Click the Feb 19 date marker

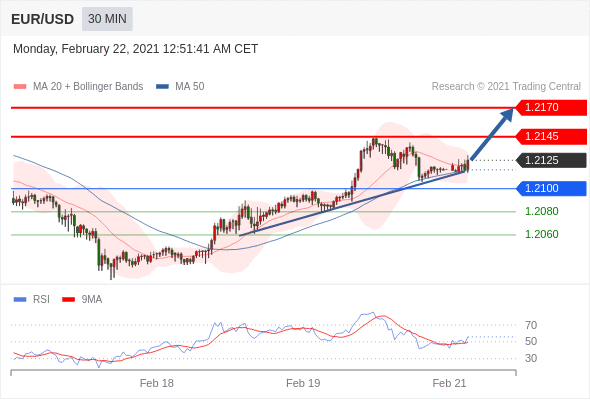(x=303, y=383)
